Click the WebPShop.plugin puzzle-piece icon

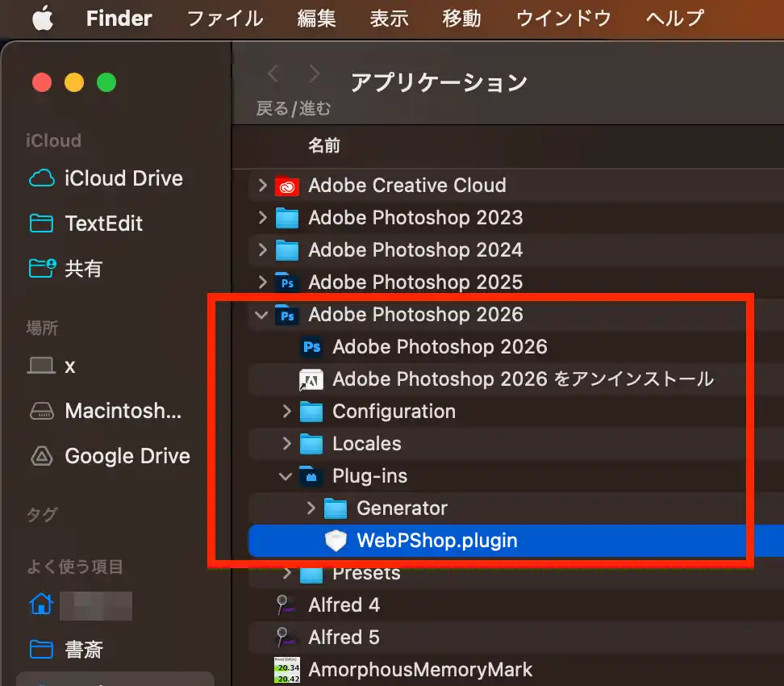(x=335, y=541)
